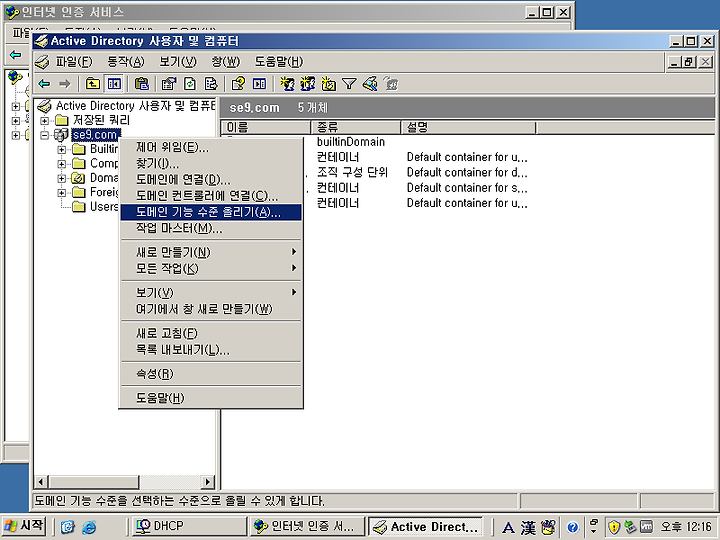The width and height of the screenshot is (720, 540).
Task: Expand the 저장된 쿼리 tree node
Action: pos(45,121)
